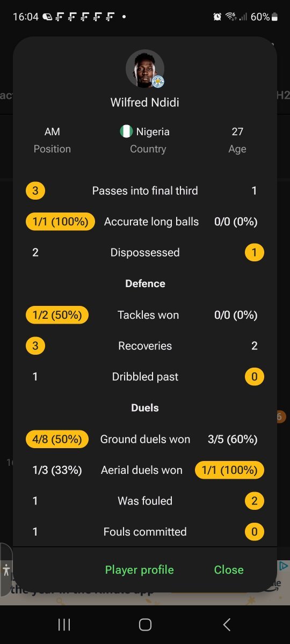Screen dimensions: 290x644
Task: Tap the highlighted 1/1 (100%) aerial duels value
Action: [x=230, y=470]
